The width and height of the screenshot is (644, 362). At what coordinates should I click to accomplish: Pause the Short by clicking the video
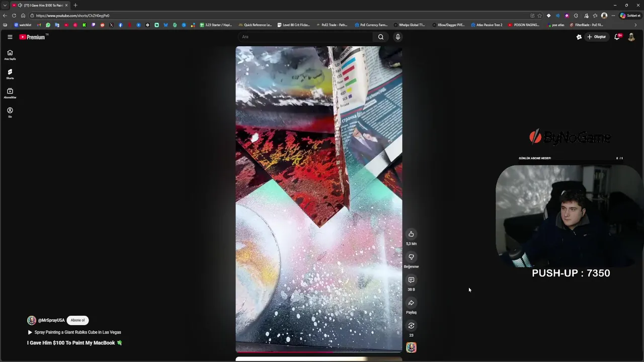[x=319, y=199]
